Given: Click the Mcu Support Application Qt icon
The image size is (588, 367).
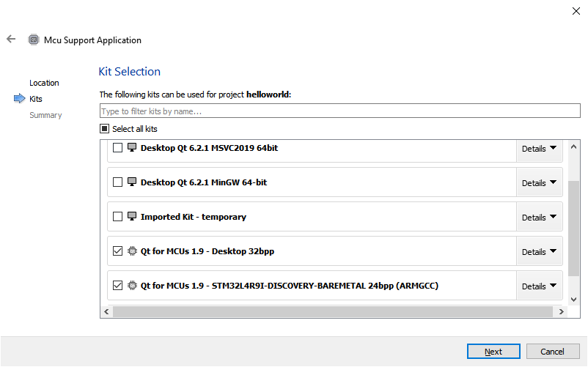Looking at the screenshot, I should click(x=33, y=40).
